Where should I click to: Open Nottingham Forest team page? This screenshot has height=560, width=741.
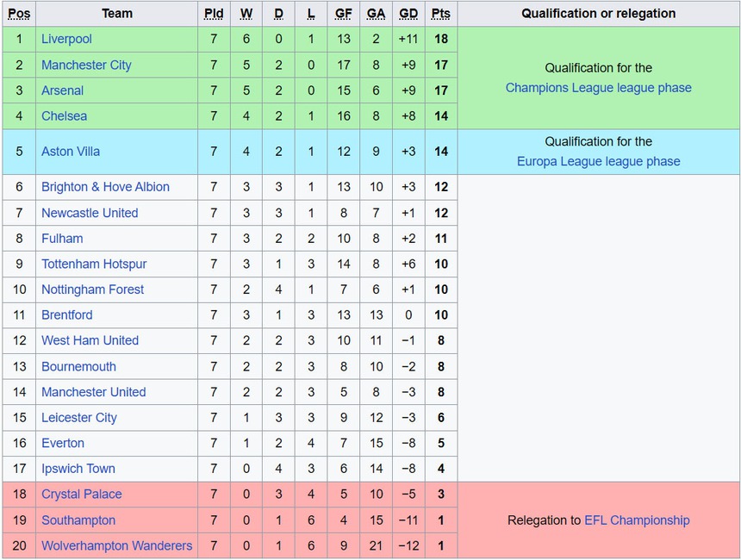pos(93,289)
